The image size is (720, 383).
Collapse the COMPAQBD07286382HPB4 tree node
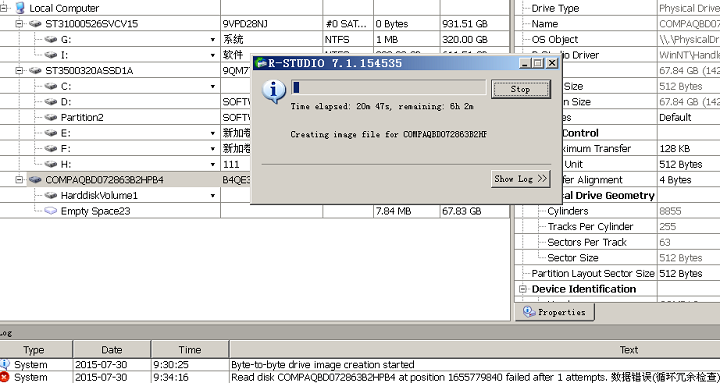[x=19, y=180]
